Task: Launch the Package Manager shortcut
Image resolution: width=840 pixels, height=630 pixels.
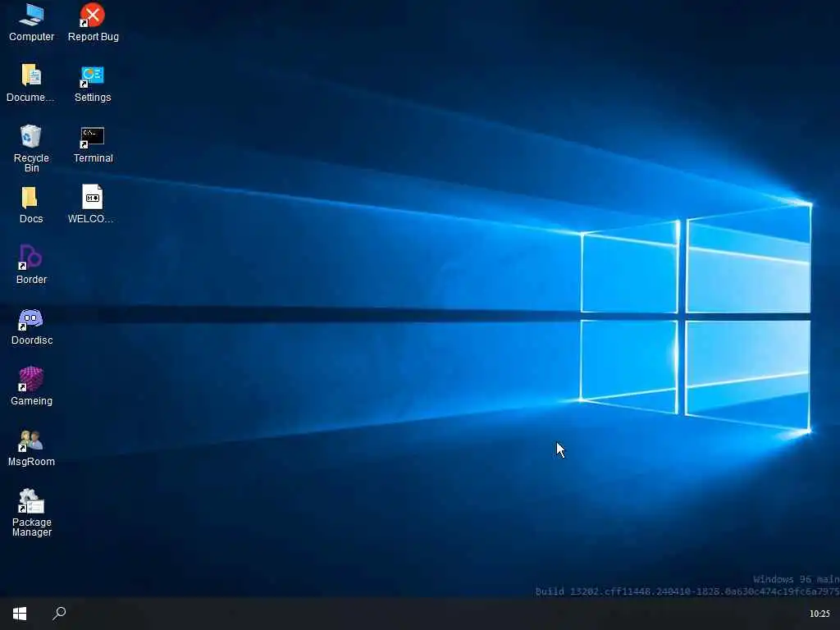Action: pos(31,513)
